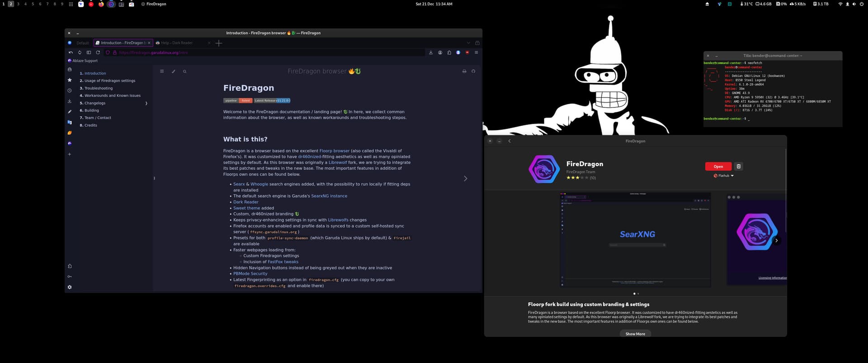868x363 pixels.
Task: Go back in the software store window
Action: (509, 141)
